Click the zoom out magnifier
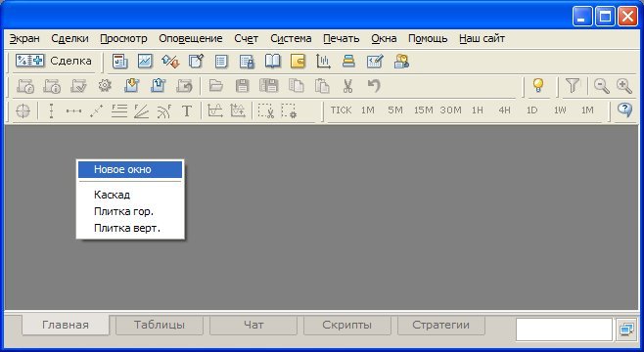Viewport: 644px width, 352px height. [x=602, y=86]
